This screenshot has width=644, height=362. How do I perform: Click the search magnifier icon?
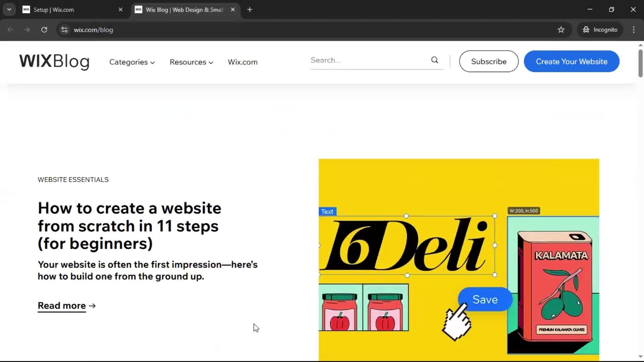point(435,60)
